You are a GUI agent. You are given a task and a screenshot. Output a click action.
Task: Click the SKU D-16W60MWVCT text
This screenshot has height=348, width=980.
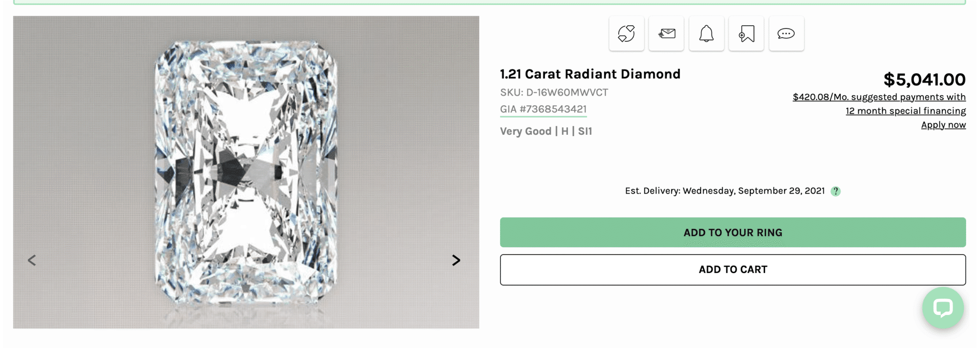coord(554,92)
